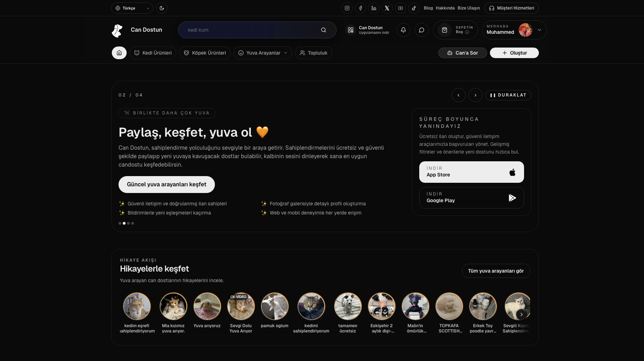Open Can Dostun app download link
This screenshot has height=361, width=644.
[368, 30]
